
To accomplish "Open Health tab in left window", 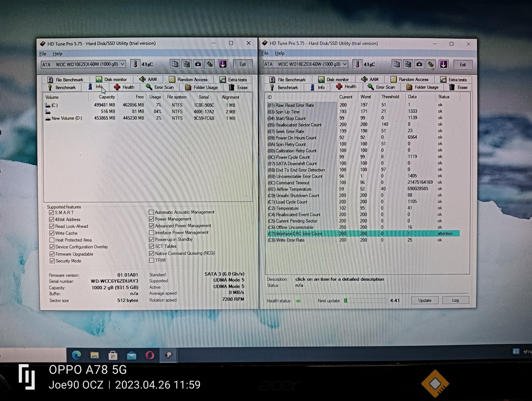I will [124, 87].
